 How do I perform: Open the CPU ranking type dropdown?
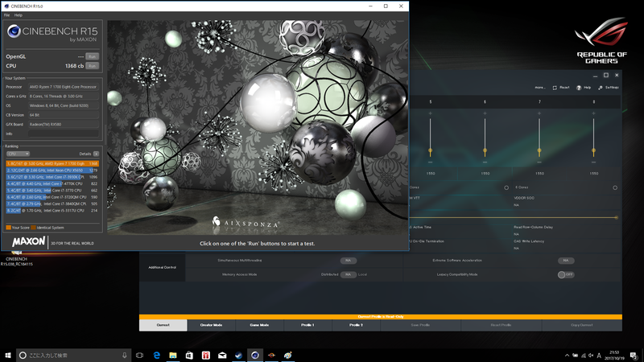pyautogui.click(x=18, y=154)
